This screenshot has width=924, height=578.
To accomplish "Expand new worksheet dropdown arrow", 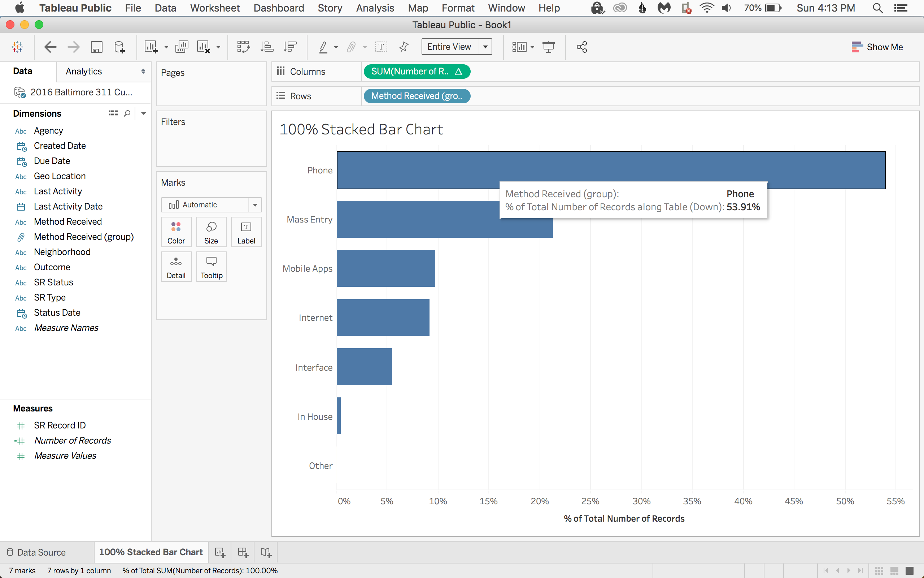I will click(x=166, y=47).
